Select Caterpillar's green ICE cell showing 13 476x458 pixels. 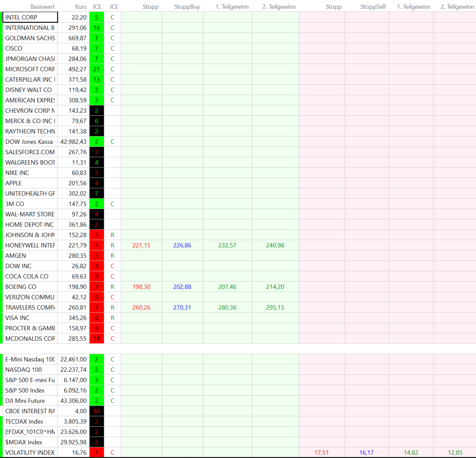click(97, 79)
